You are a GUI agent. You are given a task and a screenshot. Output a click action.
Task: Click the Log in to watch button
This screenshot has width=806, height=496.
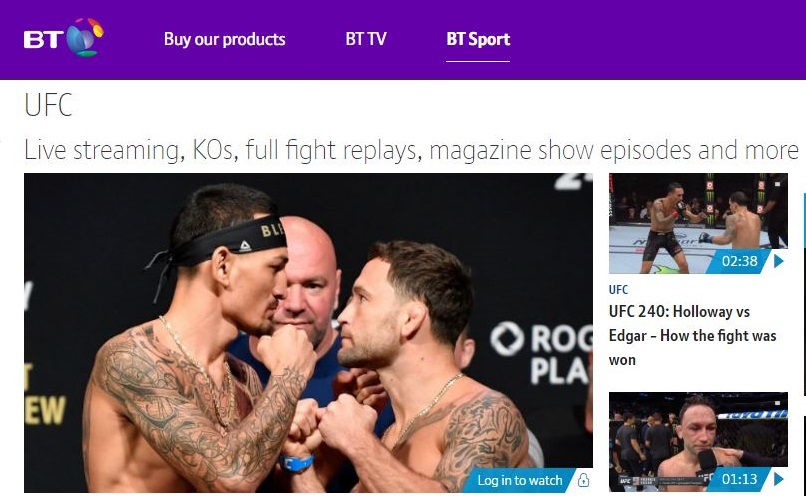tap(520, 480)
